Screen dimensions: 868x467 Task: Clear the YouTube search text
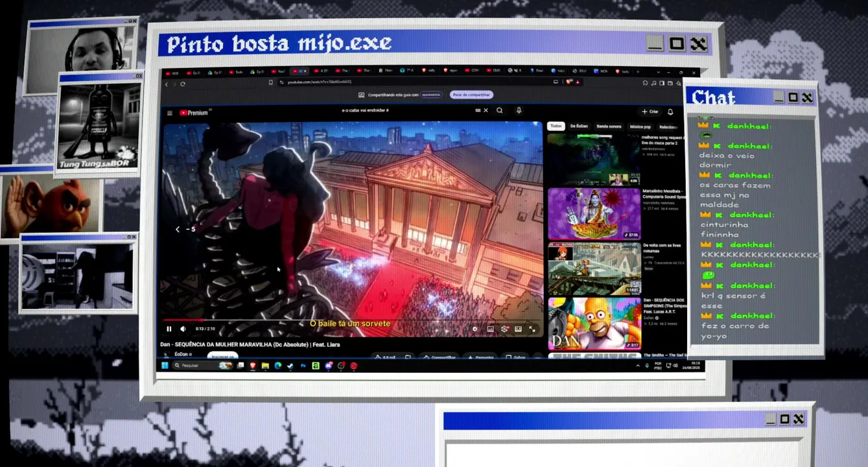[x=486, y=110]
